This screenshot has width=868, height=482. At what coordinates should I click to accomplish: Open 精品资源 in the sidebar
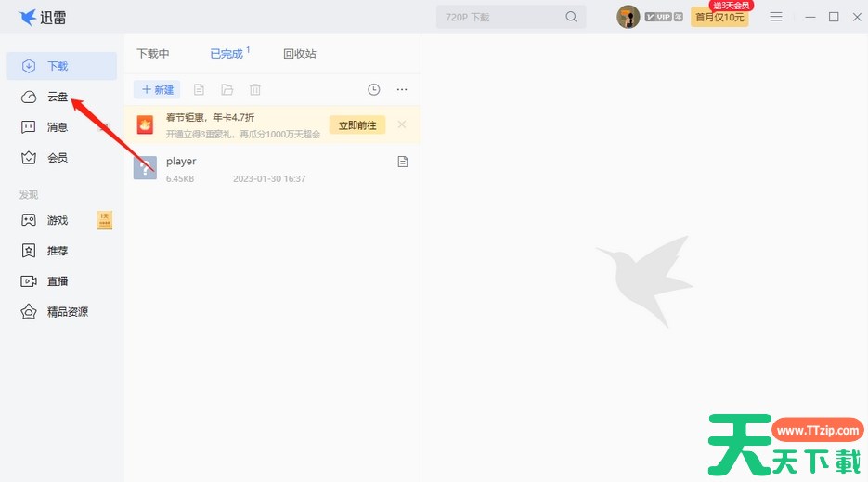point(67,312)
